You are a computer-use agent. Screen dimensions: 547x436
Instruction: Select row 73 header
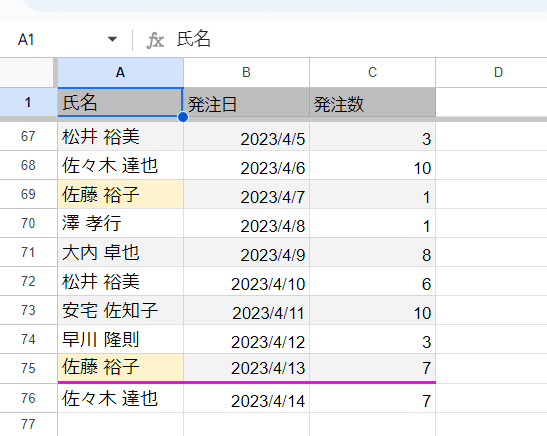coord(28,310)
